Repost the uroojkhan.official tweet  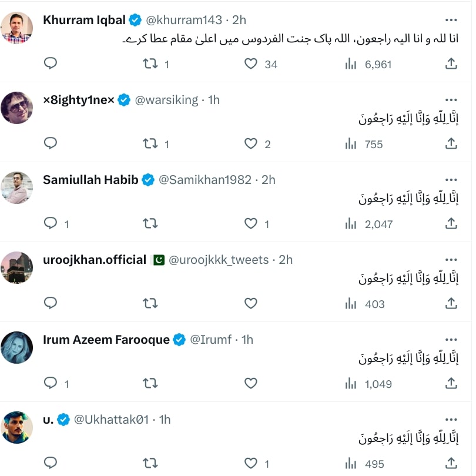150,303
